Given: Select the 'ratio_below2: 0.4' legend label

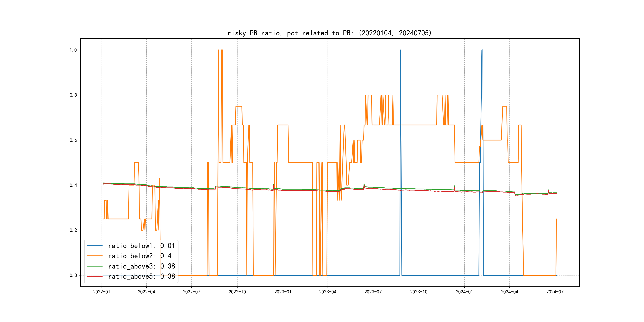Looking at the screenshot, I should 140,256.
